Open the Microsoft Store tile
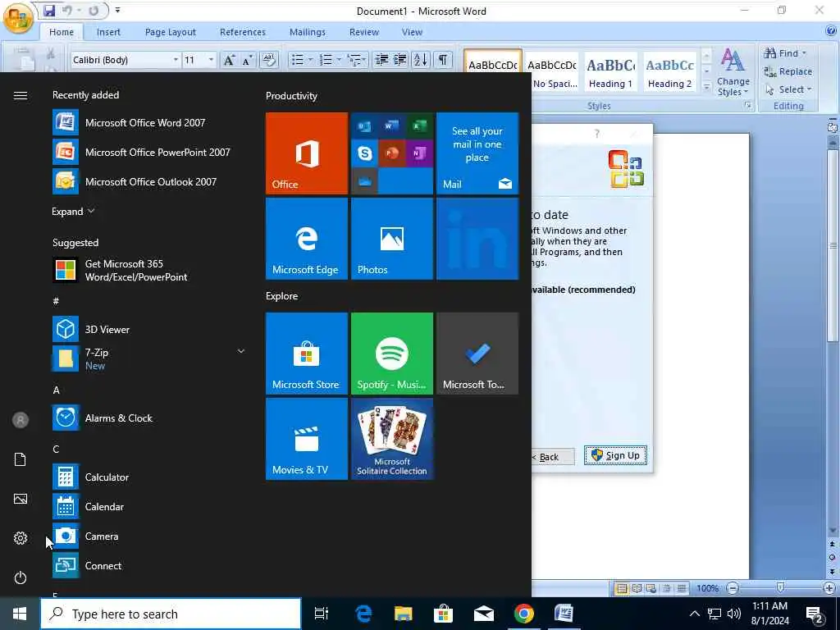Screen dimensions: 840x630 point(307,354)
